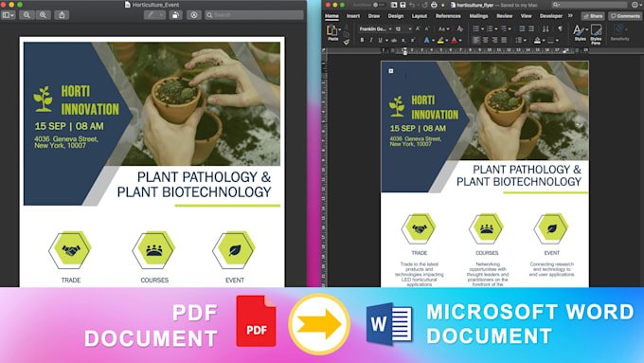This screenshot has height=363, width=644.
Task: Open the shading color fill bucket
Action: click(x=537, y=41)
